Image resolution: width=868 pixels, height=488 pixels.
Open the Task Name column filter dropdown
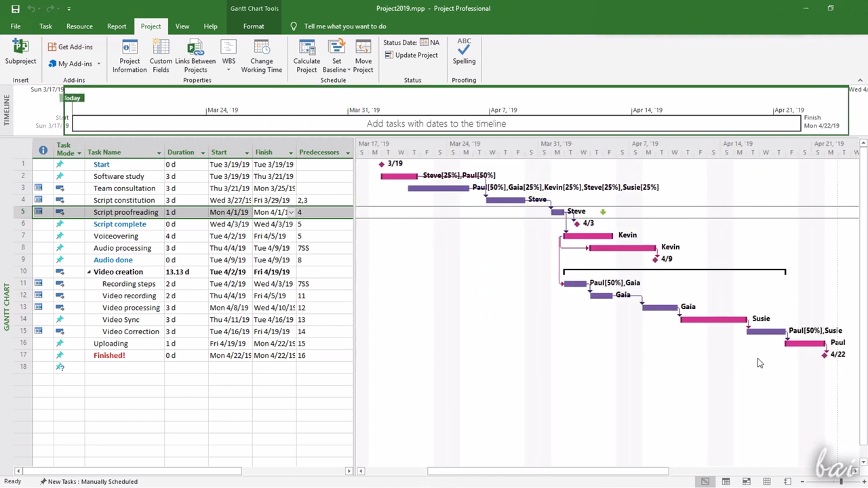coord(159,152)
